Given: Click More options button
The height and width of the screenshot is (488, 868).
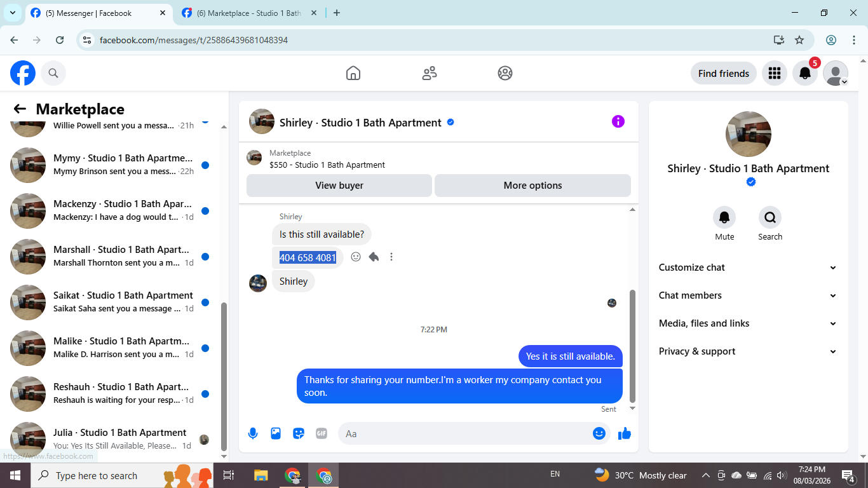Looking at the screenshot, I should [532, 186].
